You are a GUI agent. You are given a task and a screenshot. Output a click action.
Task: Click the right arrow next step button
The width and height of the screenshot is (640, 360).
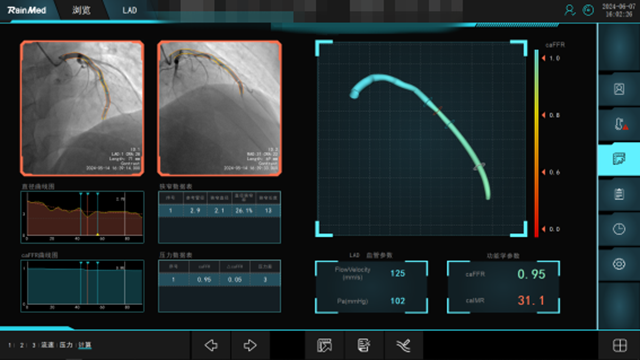(x=250, y=345)
